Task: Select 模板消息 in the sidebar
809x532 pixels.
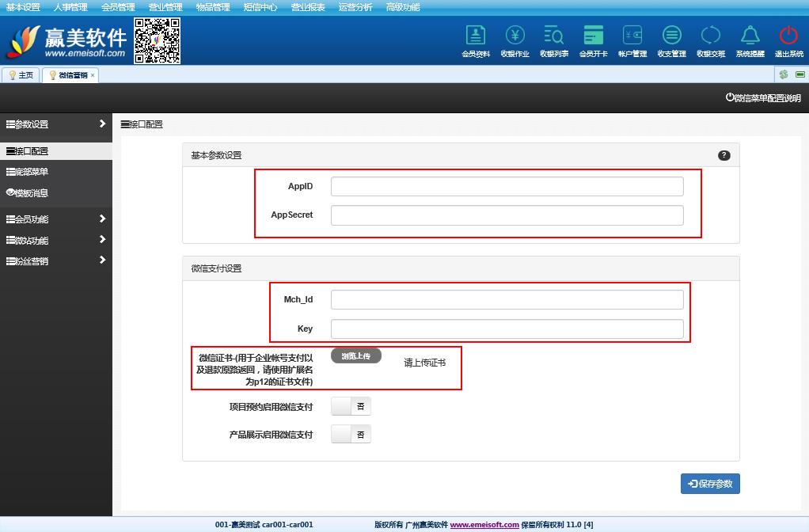Action: [32, 192]
